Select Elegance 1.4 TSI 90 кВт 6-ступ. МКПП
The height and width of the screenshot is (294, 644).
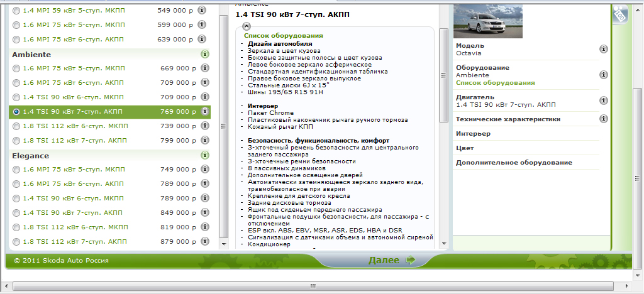(16, 198)
